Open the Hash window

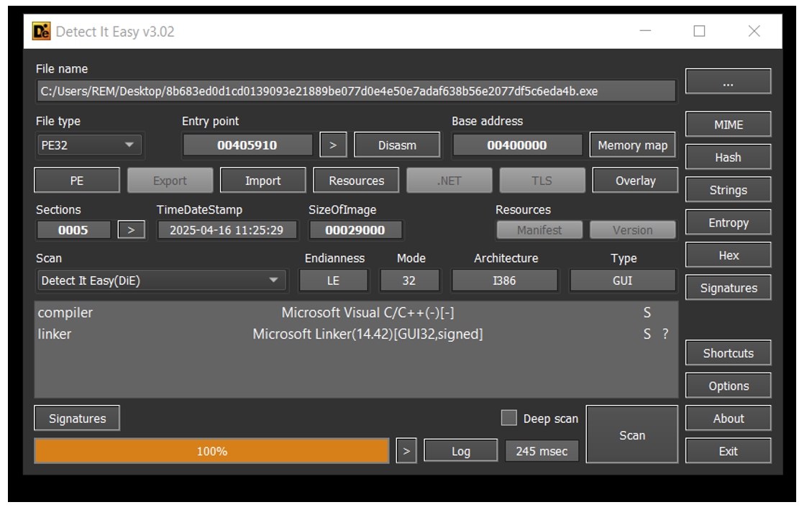(x=728, y=158)
